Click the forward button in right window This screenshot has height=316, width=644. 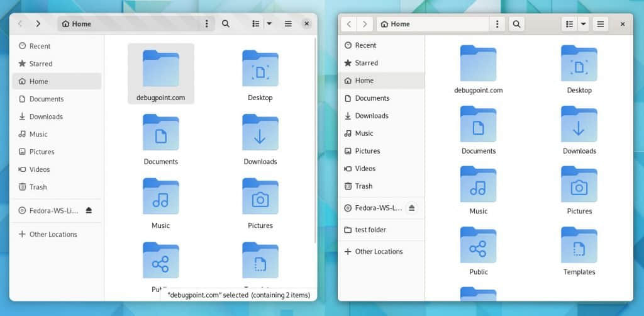[x=365, y=24]
